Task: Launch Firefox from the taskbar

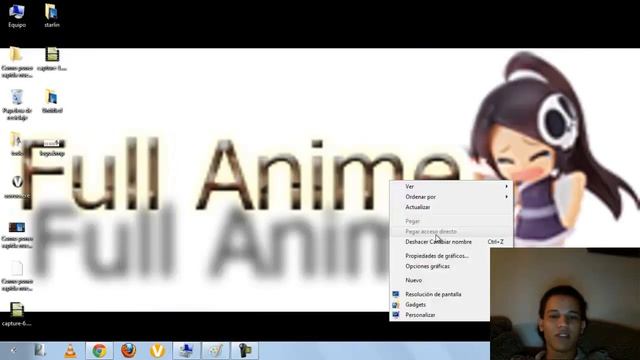Action: (128, 351)
